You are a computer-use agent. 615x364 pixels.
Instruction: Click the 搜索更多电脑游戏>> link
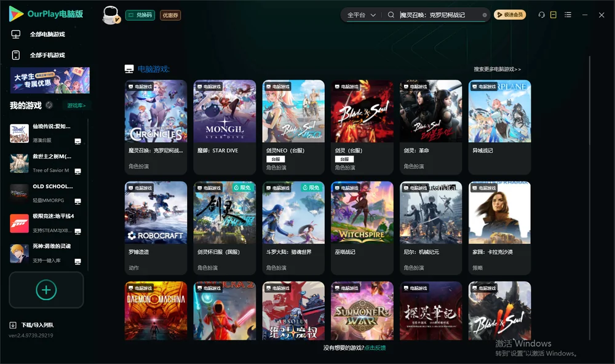497,69
